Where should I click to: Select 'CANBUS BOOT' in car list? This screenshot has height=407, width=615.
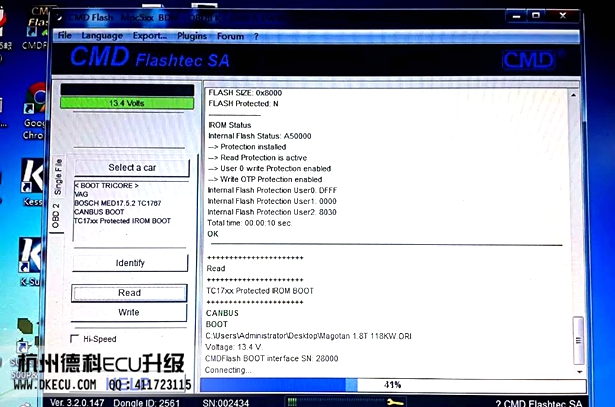click(99, 212)
